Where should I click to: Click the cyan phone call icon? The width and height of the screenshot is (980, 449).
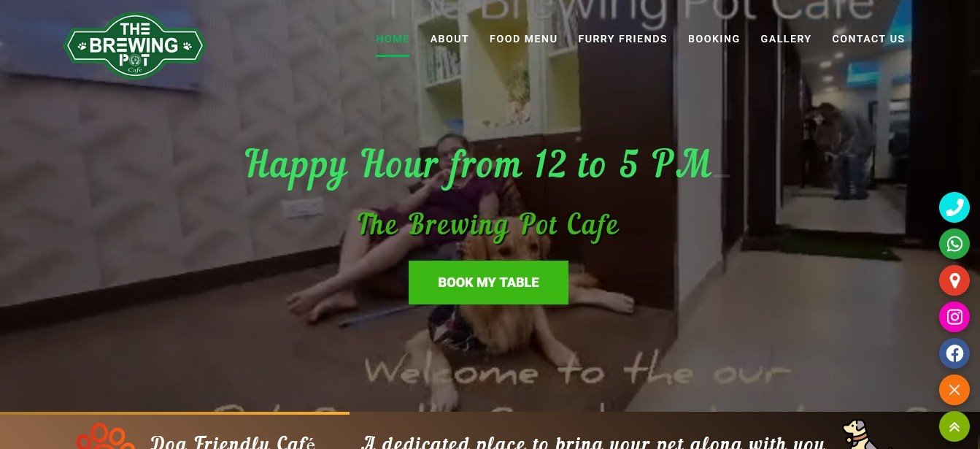coord(954,207)
